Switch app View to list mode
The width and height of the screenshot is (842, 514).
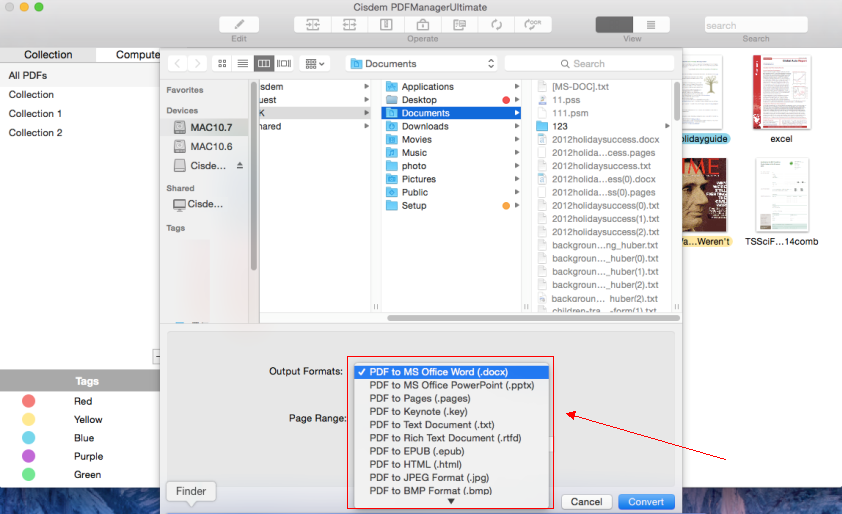tap(651, 25)
